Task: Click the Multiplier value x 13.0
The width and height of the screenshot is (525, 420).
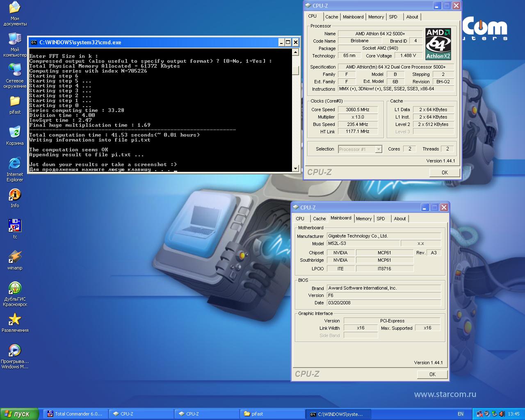Action: pos(358,117)
